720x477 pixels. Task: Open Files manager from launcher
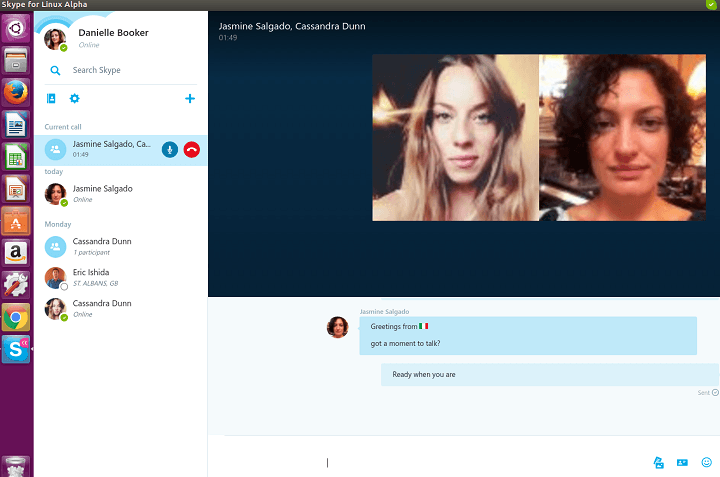point(16,61)
